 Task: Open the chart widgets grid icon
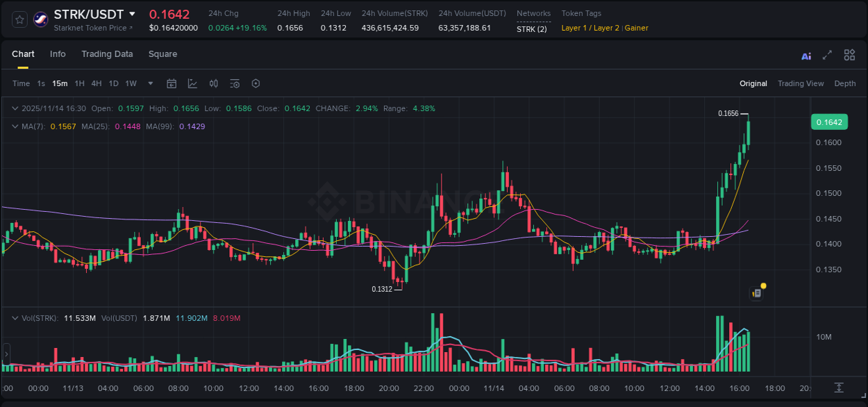tap(849, 55)
